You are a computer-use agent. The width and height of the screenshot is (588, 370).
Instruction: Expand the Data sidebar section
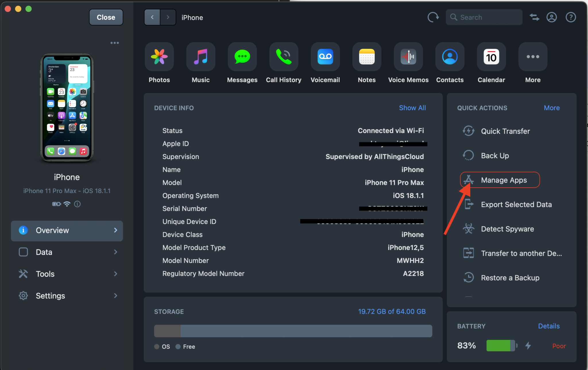[x=67, y=252]
